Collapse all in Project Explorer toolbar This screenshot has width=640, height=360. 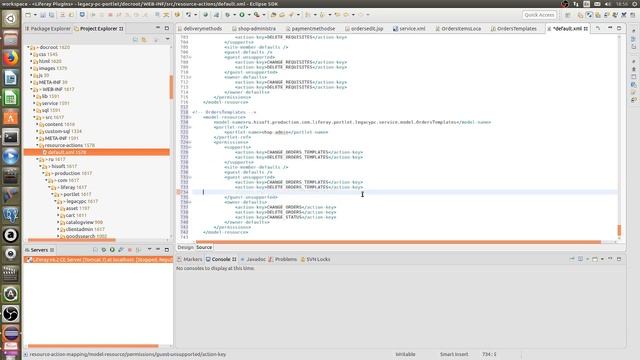pos(135,39)
